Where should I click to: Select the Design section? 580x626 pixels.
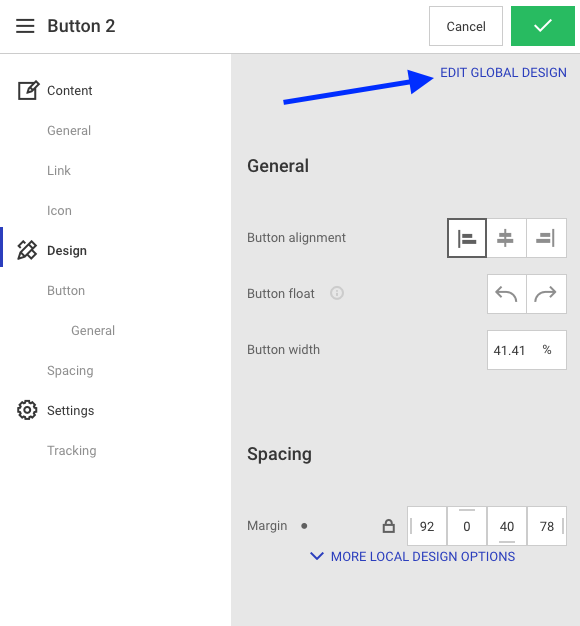[x=67, y=250]
